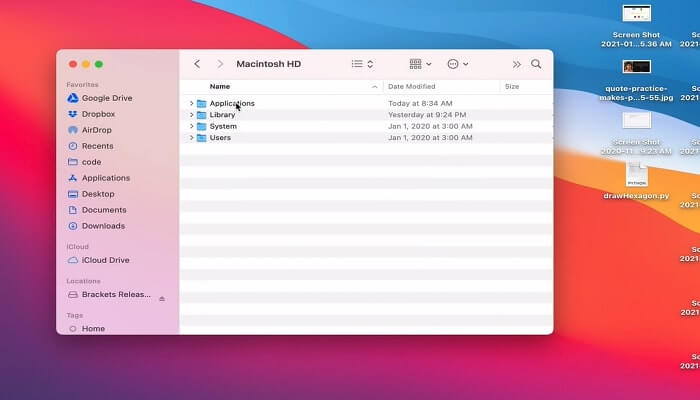Image resolution: width=700 pixels, height=400 pixels.
Task: Expand the Users folder disclosure triangle
Action: [191, 138]
